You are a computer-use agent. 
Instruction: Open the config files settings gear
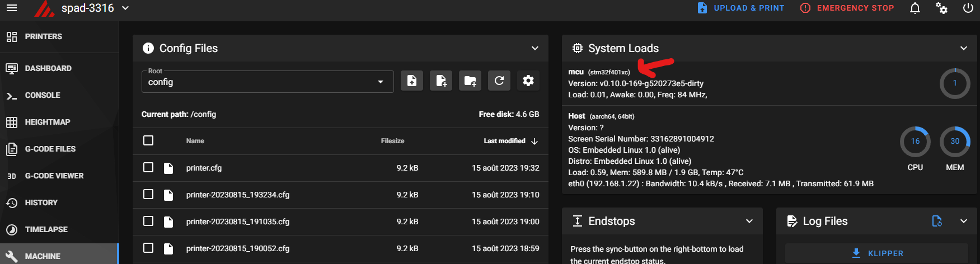(528, 81)
